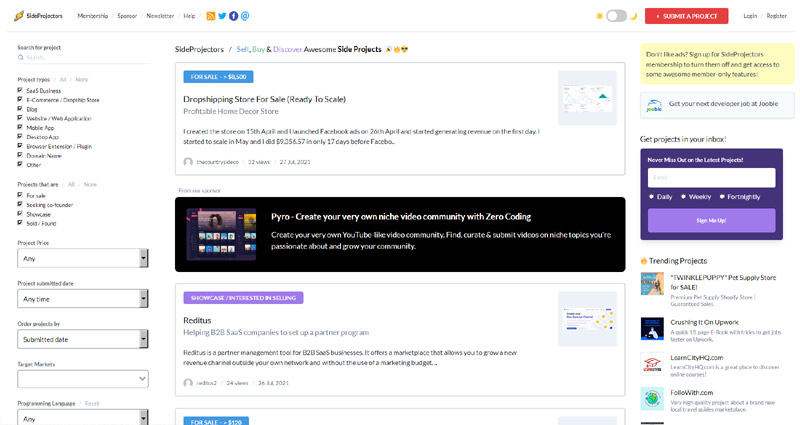Click Reset next to Programming Language

coord(92,403)
